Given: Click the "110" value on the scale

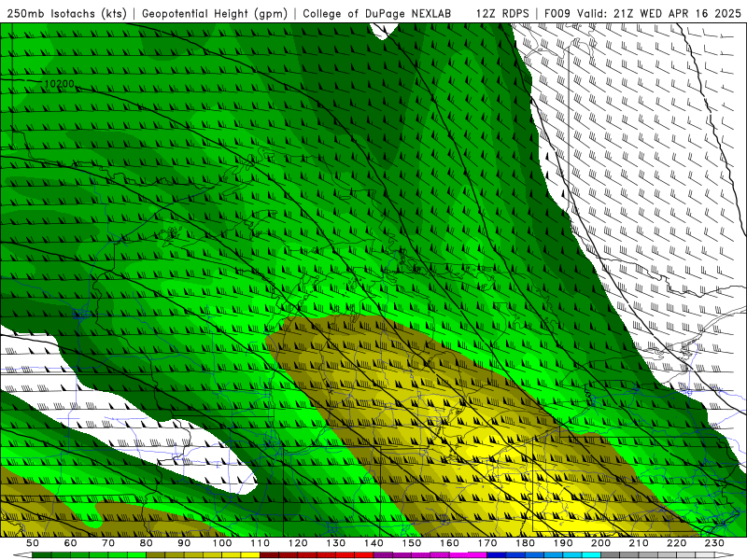Looking at the screenshot, I should click(x=261, y=543).
